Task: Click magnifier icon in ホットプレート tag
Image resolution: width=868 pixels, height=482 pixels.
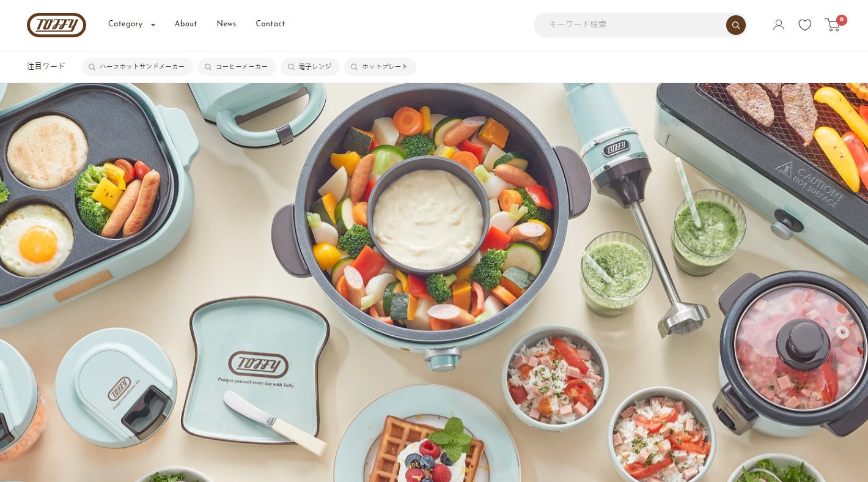Action: (x=354, y=67)
